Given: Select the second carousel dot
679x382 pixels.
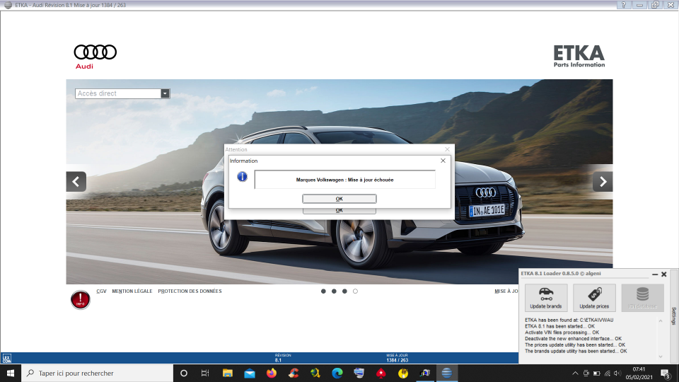Looking at the screenshot, I should click(x=334, y=291).
